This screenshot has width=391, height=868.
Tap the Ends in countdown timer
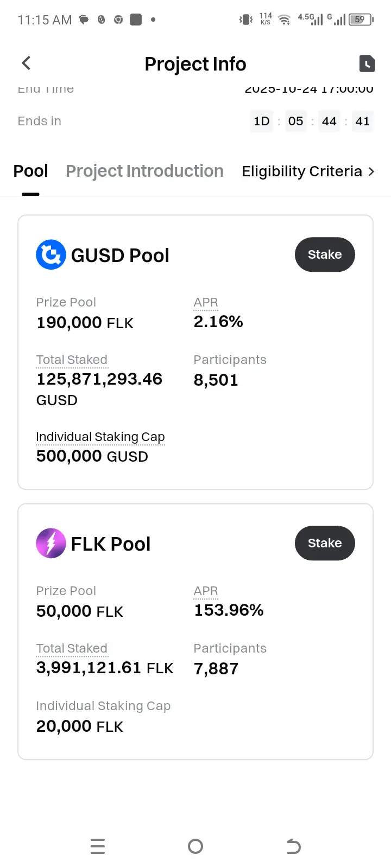(x=311, y=121)
